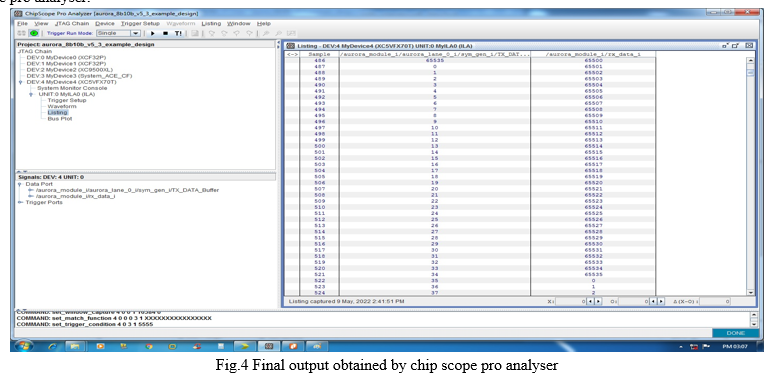This screenshot has height=377, width=782.
Task: Click the Listing window vertical scrollbar
Action: click(x=750, y=176)
